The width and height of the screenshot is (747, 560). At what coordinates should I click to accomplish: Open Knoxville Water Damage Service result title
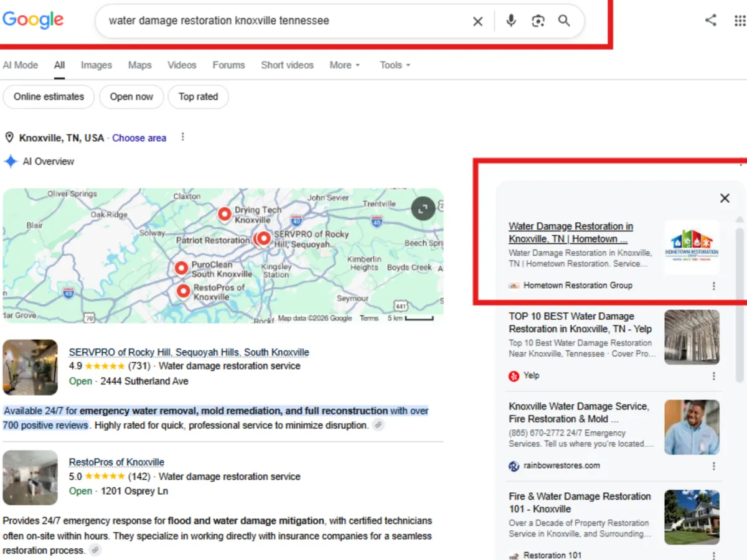[579, 413]
